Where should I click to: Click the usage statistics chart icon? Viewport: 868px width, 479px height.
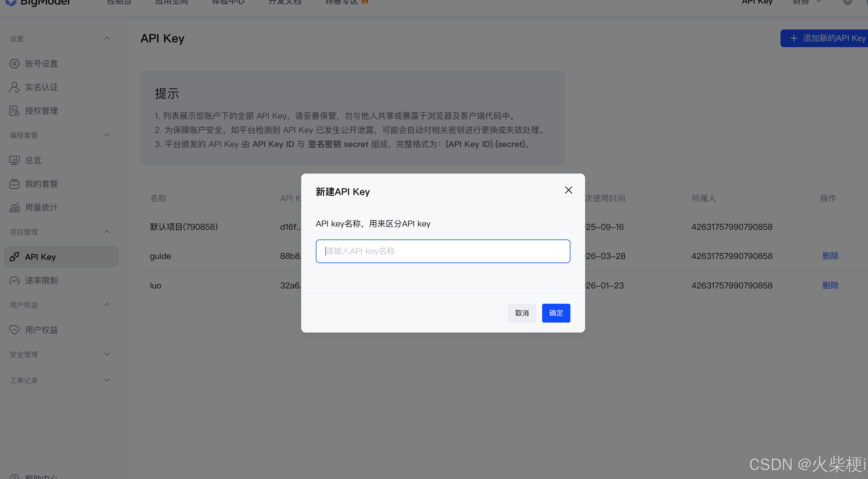click(14, 207)
